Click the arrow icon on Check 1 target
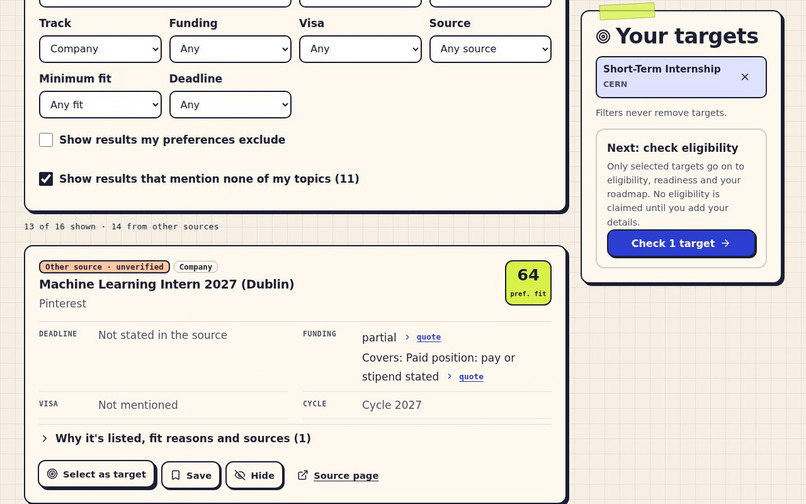The width and height of the screenshot is (806, 504). [725, 243]
